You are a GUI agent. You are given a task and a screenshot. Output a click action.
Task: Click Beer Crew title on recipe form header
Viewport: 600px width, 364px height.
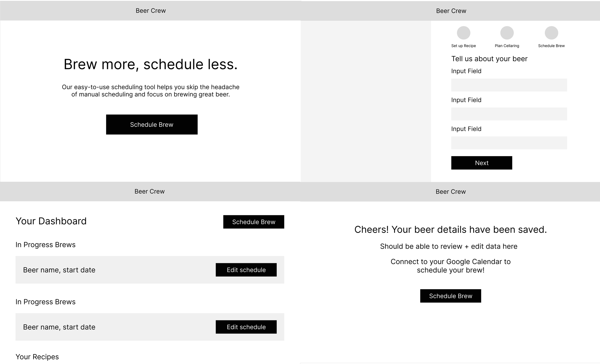pyautogui.click(x=451, y=11)
